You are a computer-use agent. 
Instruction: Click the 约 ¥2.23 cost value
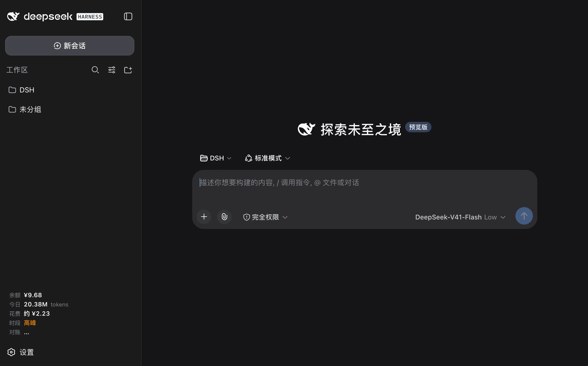[x=37, y=314]
